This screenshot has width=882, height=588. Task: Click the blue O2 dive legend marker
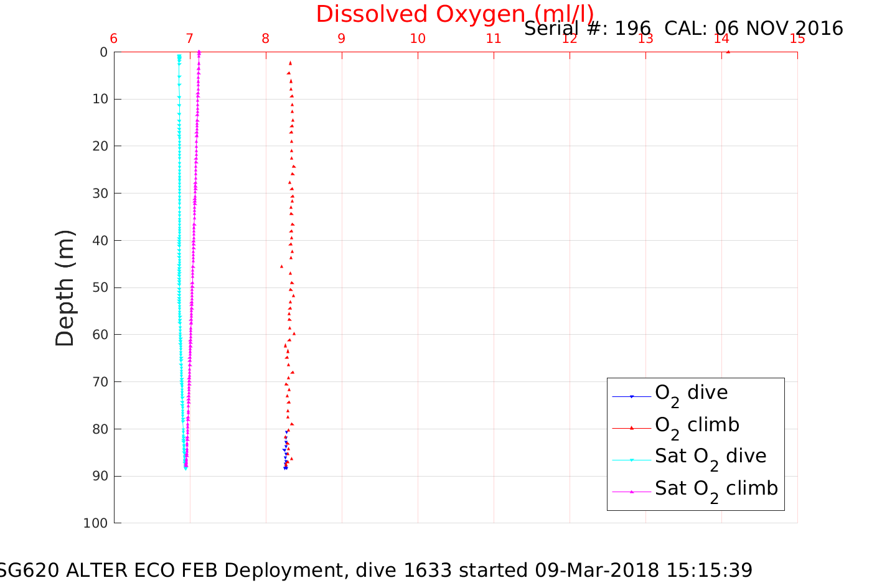[x=632, y=396]
